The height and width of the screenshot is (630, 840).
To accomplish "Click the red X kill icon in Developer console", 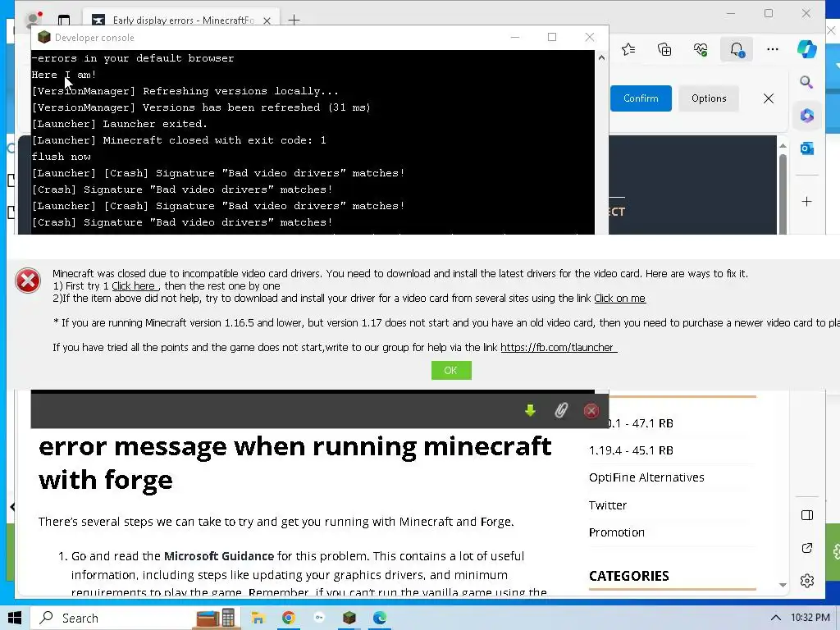I will [x=591, y=411].
